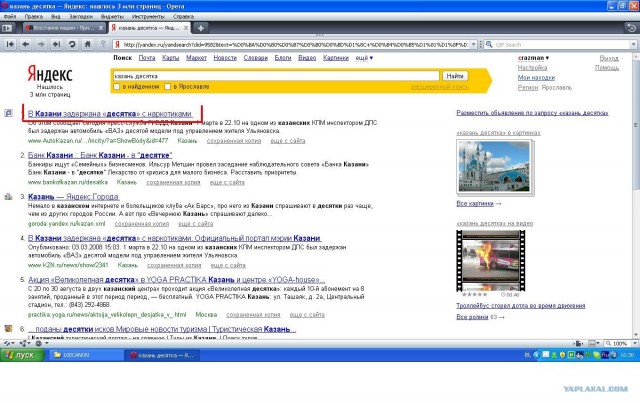Screen dimensions: 640x403
Task: Toggle the Opera side panel button
Action: point(7,28)
